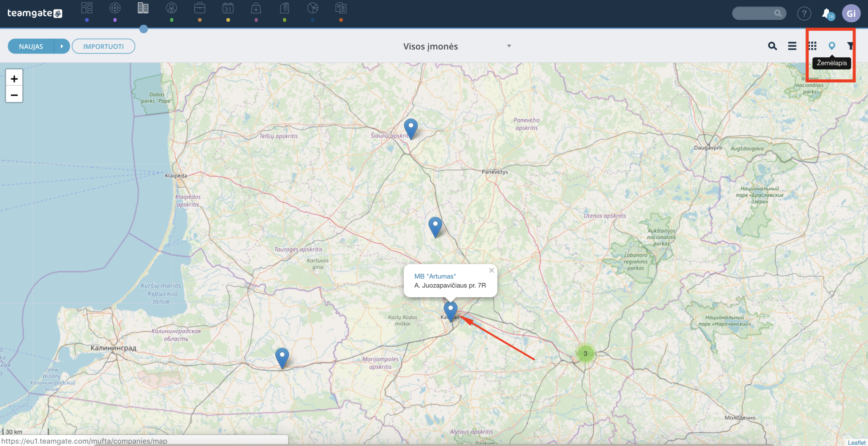This screenshot has width=868, height=446.
Task: Zoom out the map with minus button
Action: (14, 95)
